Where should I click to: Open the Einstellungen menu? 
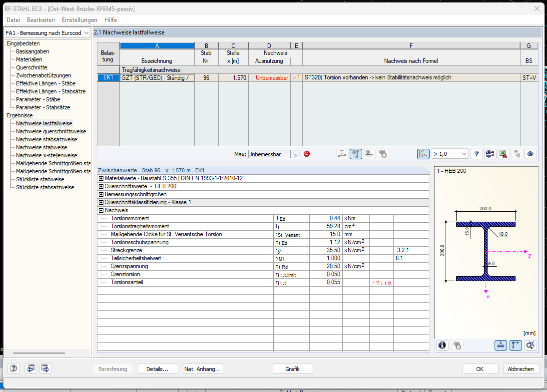[x=79, y=20]
